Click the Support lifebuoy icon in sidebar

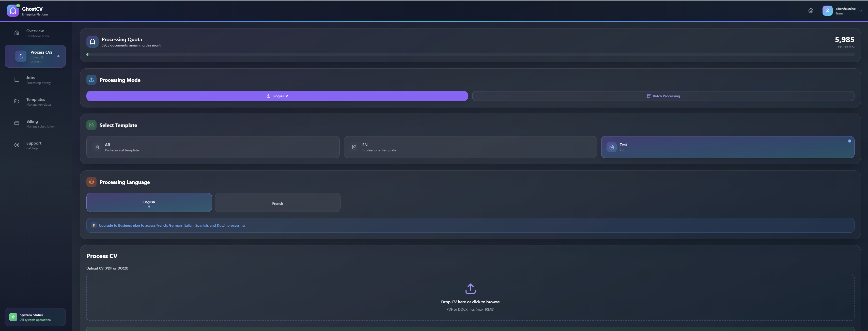tap(17, 146)
